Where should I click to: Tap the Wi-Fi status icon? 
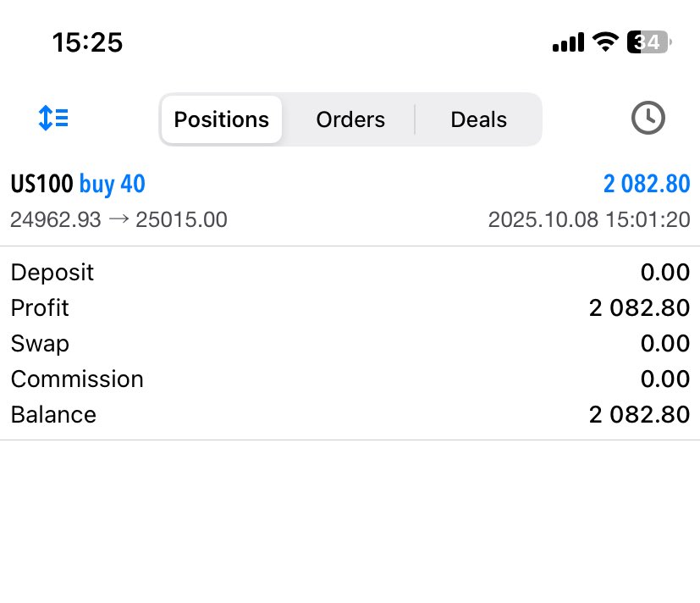pos(605,42)
